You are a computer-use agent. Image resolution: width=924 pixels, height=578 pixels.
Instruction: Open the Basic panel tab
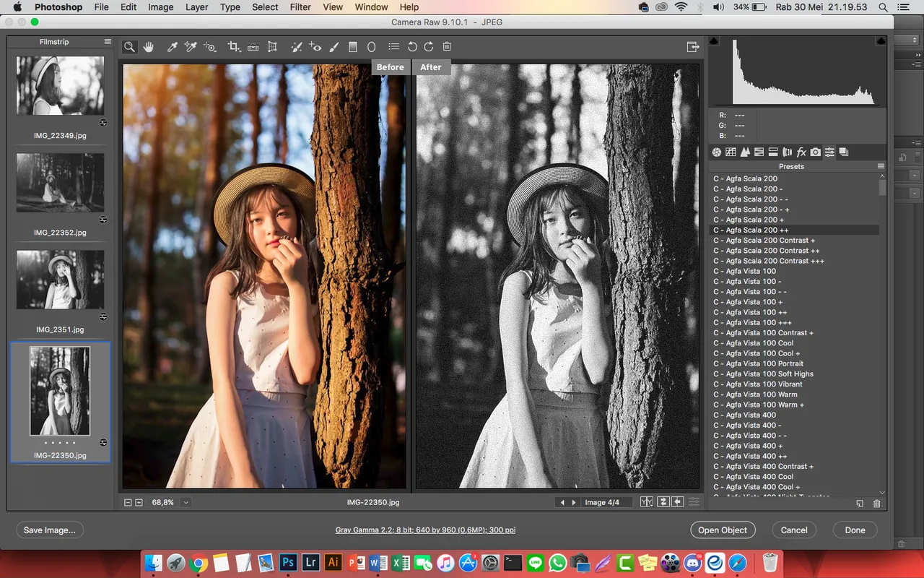coord(717,152)
